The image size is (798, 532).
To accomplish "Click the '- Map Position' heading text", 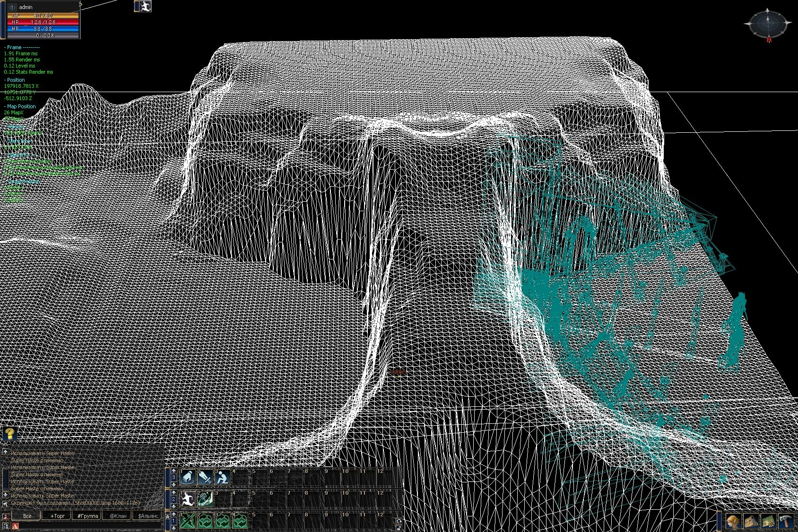I will click(20, 106).
